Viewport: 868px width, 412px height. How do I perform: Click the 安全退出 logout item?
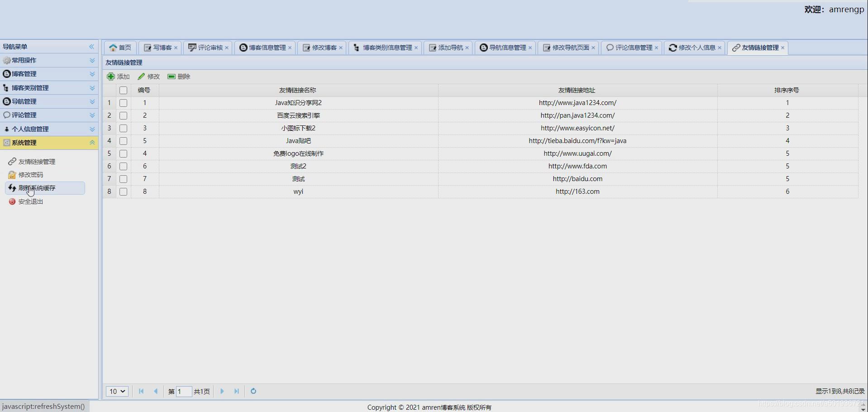31,201
